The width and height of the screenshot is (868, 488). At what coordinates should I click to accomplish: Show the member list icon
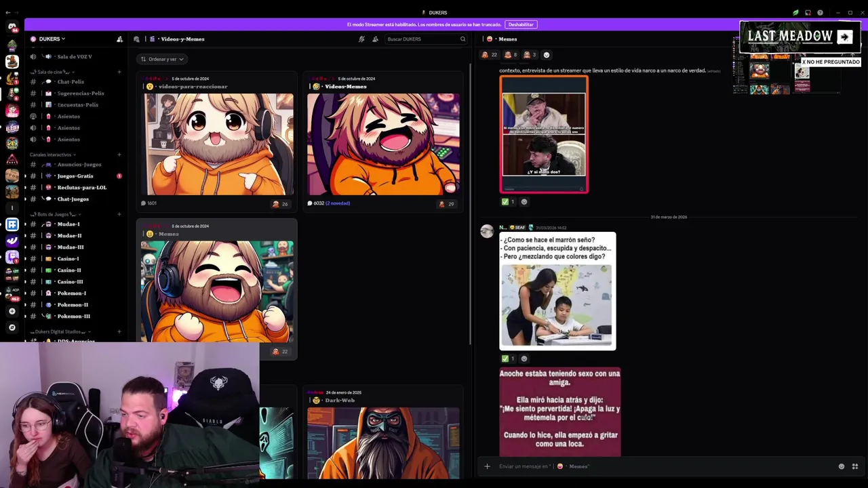375,39
